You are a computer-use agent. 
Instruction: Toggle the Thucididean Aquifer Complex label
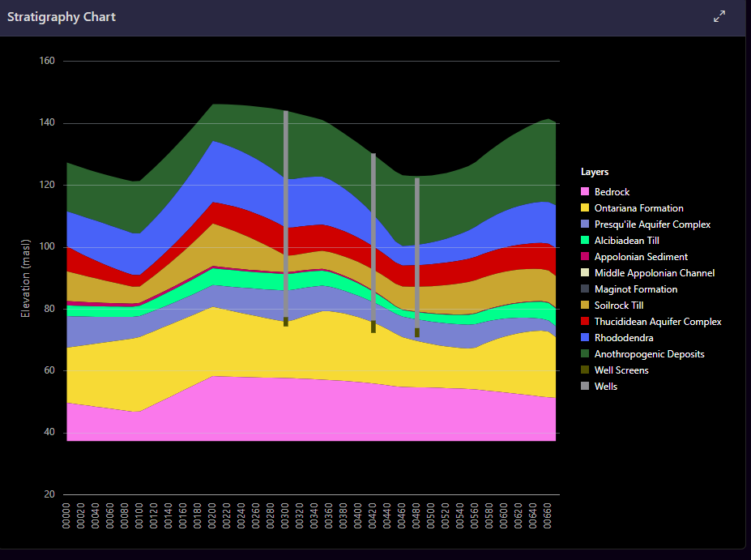[658, 322]
